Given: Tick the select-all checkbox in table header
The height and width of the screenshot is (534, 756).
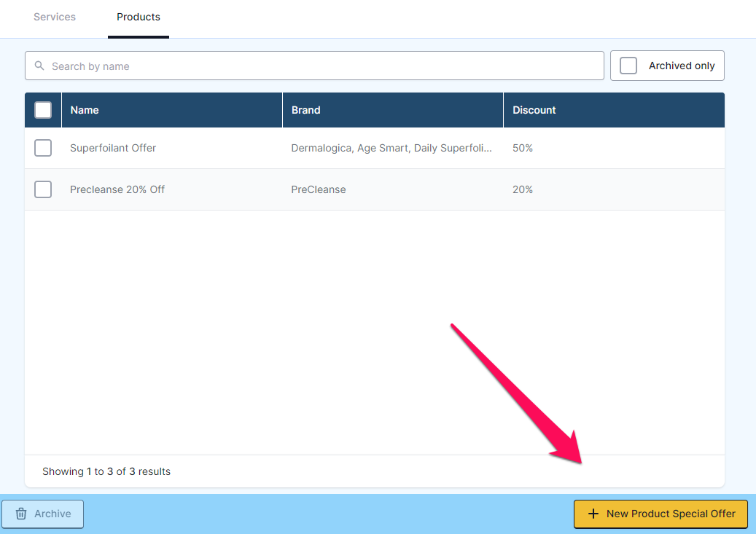Looking at the screenshot, I should (43, 110).
